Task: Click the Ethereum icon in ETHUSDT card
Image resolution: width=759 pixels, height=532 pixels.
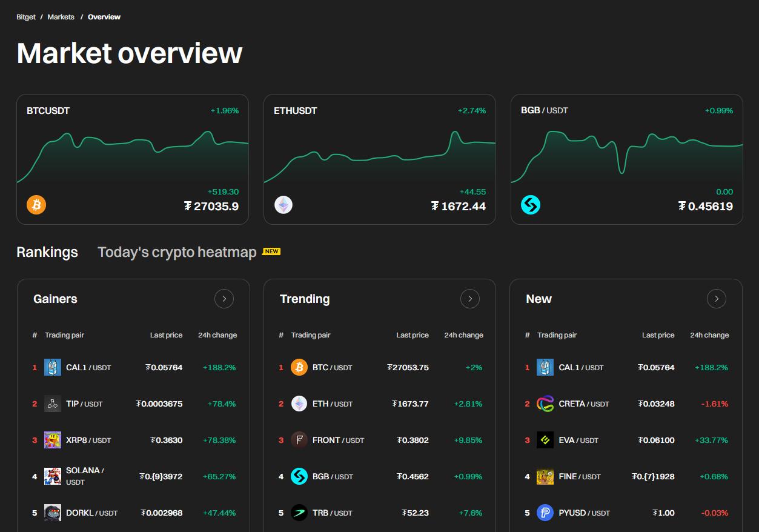Action: [x=283, y=205]
